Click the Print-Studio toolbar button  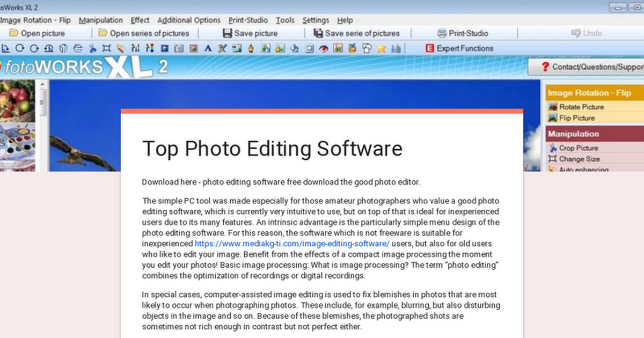(x=463, y=33)
